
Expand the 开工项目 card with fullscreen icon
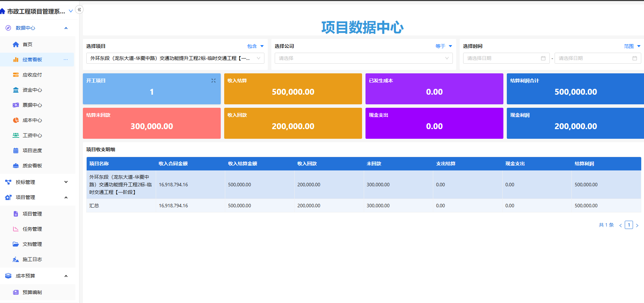pyautogui.click(x=214, y=81)
